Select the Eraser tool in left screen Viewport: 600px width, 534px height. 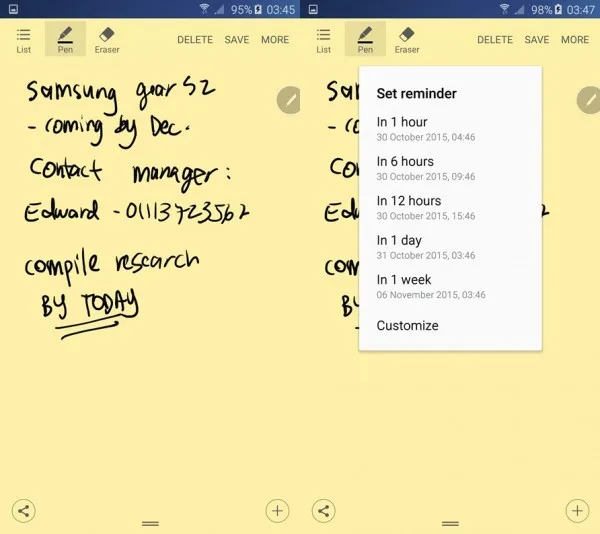(x=107, y=41)
